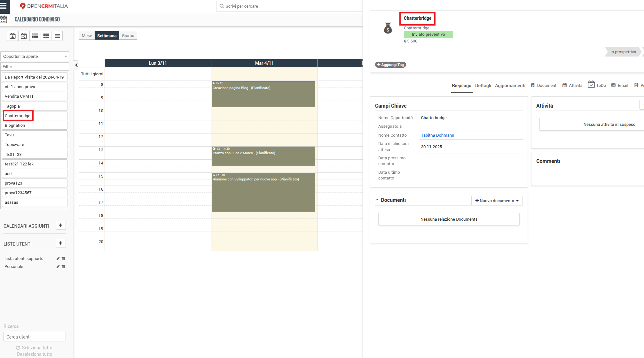Screen dimensions: 644x358
Task: Edit the Lista utenti supporto list
Action: pyautogui.click(x=58, y=259)
